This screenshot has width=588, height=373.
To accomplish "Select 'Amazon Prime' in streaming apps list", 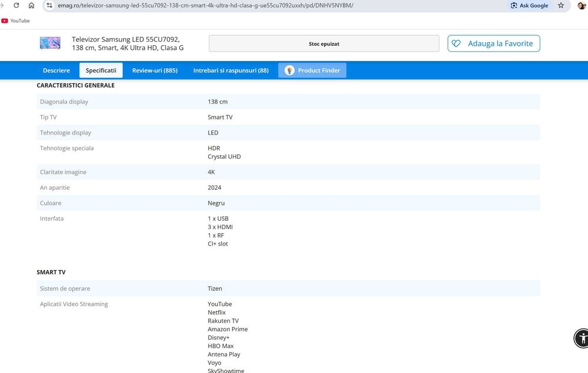I will pyautogui.click(x=228, y=329).
